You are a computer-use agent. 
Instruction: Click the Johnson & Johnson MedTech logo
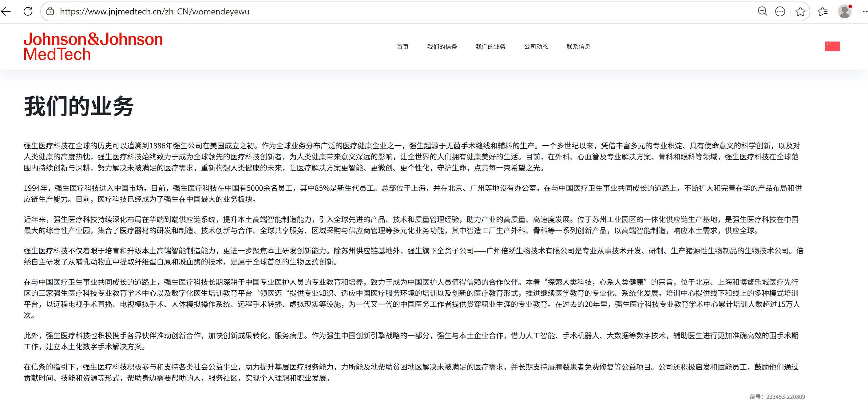click(93, 46)
